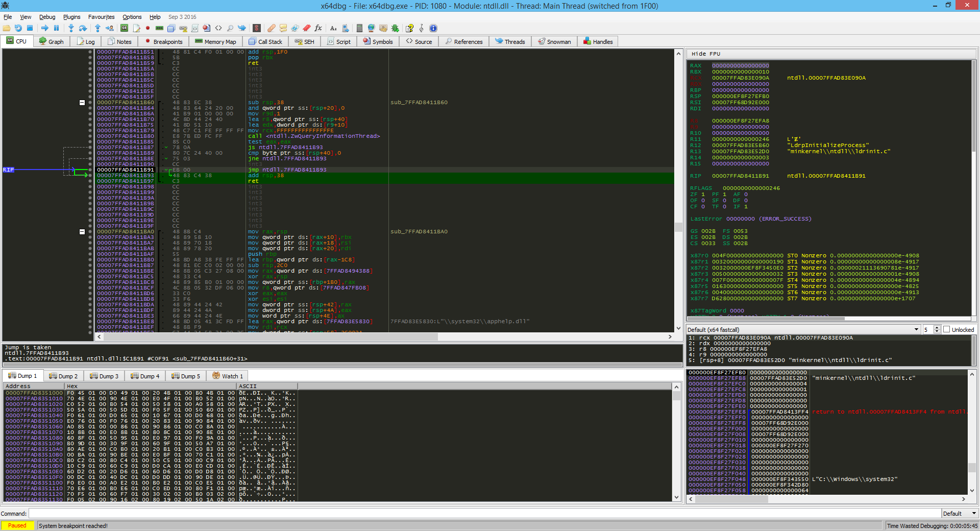Collapse function block at sub_7FFAD8411BA0

pos(82,232)
